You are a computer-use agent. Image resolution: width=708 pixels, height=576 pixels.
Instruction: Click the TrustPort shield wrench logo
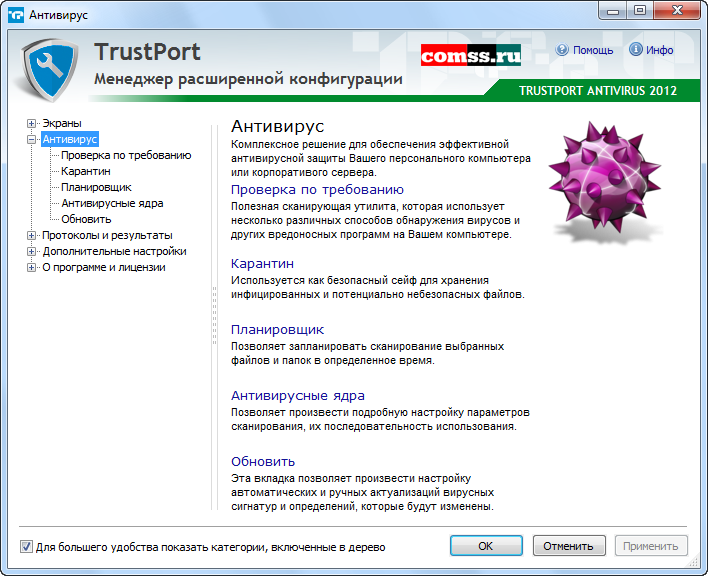tap(50, 69)
